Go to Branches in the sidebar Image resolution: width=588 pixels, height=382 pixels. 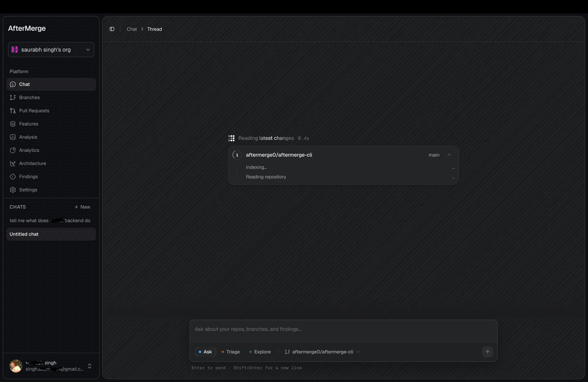[x=51, y=97]
